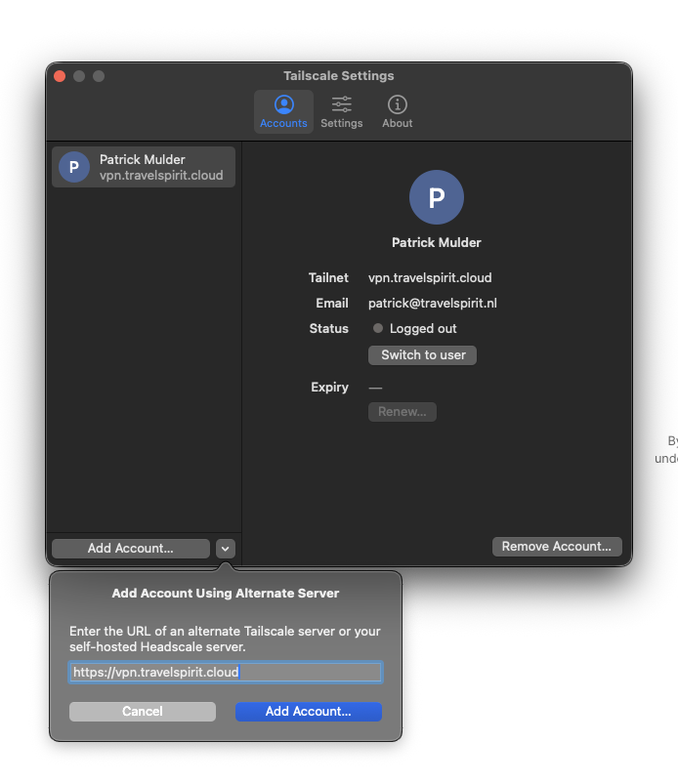This screenshot has width=678, height=784.
Task: Click the grey Logged out status dot
Action: pos(378,329)
